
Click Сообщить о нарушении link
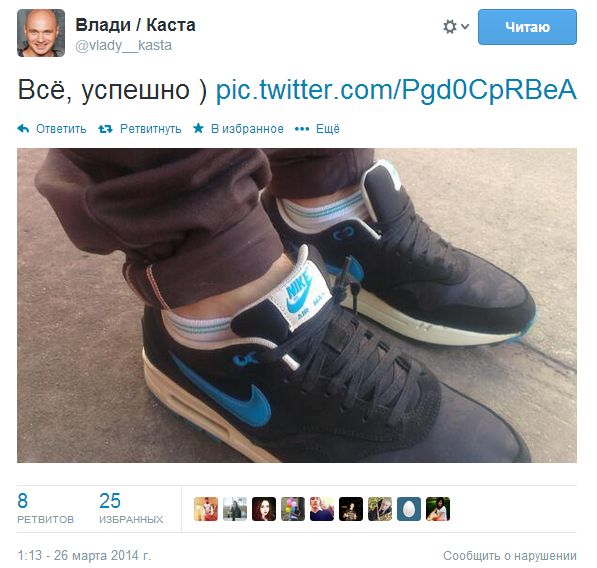point(510,556)
